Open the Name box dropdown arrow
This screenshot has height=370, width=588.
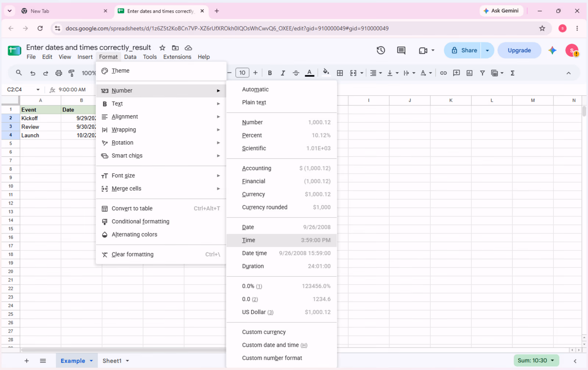(38, 90)
